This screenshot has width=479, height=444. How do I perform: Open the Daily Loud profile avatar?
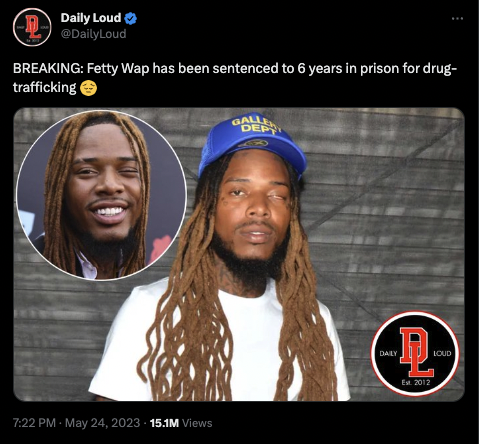point(32,27)
